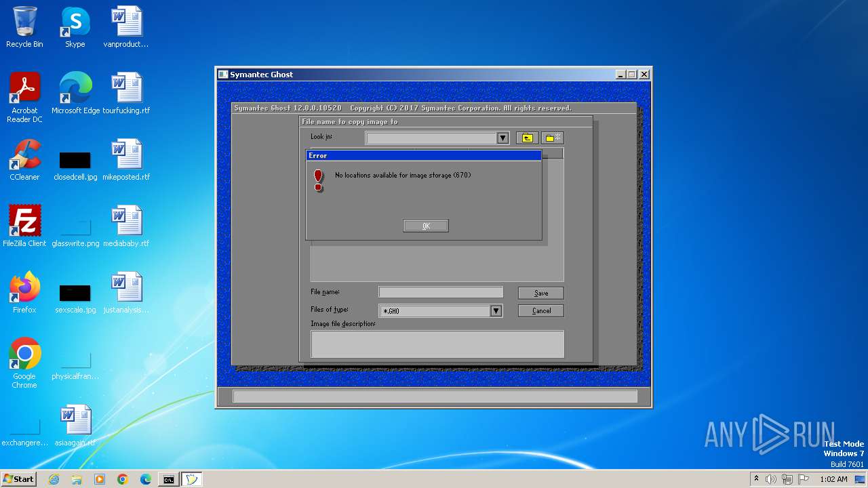This screenshot has height=488, width=868.
Task: Select the Skype desktop shortcut
Action: (x=75, y=27)
